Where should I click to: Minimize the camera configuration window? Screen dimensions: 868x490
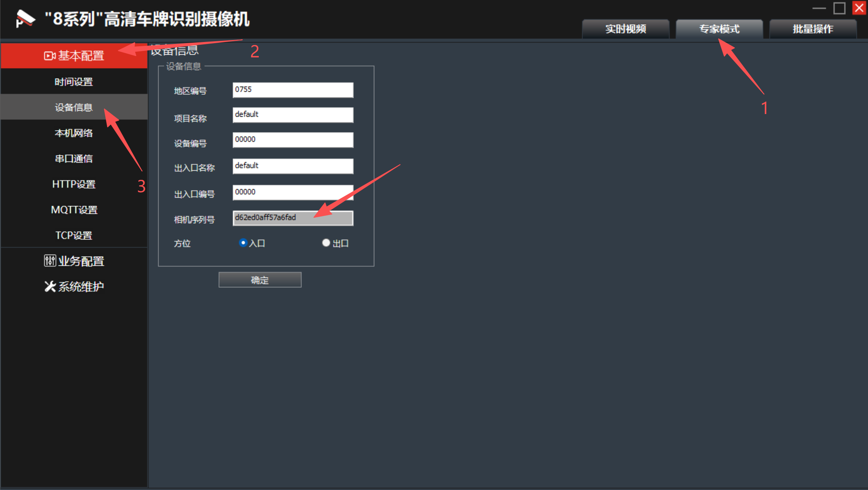pos(819,8)
